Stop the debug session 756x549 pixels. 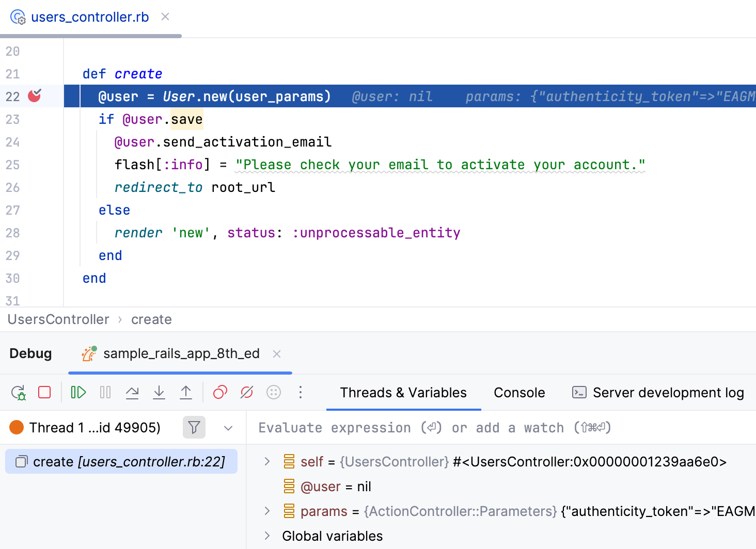[44, 393]
